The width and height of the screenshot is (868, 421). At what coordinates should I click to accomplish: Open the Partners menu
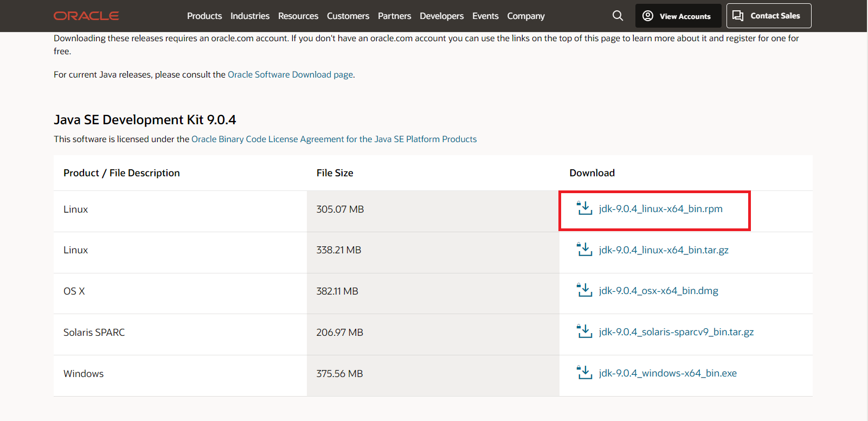point(394,16)
